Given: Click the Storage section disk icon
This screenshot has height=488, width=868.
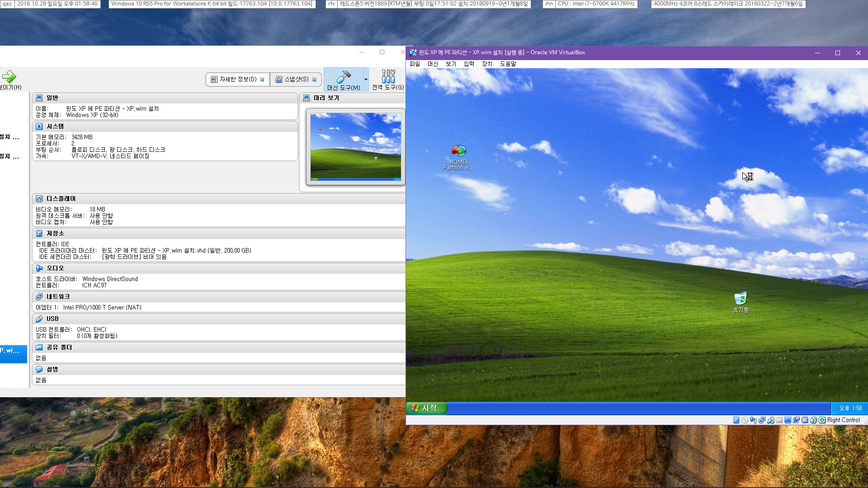Looking at the screenshot, I should pos(39,234).
